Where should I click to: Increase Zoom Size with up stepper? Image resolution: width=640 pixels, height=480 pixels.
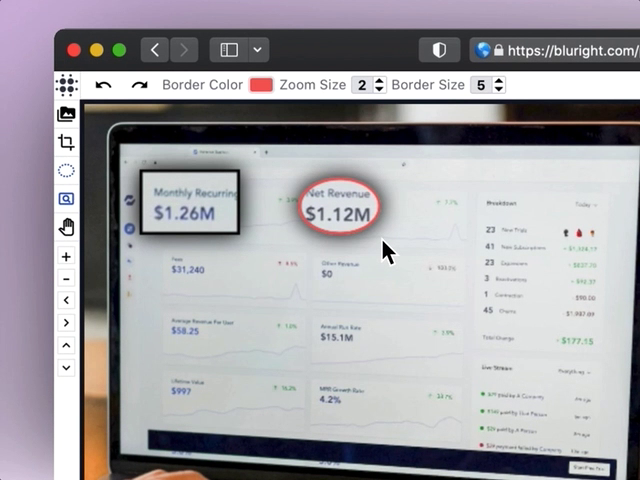[380, 81]
